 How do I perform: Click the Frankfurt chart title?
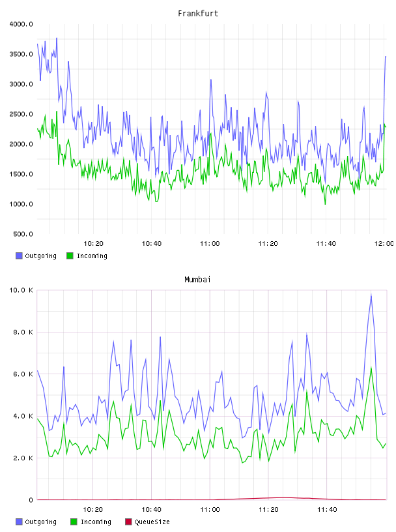198,14
